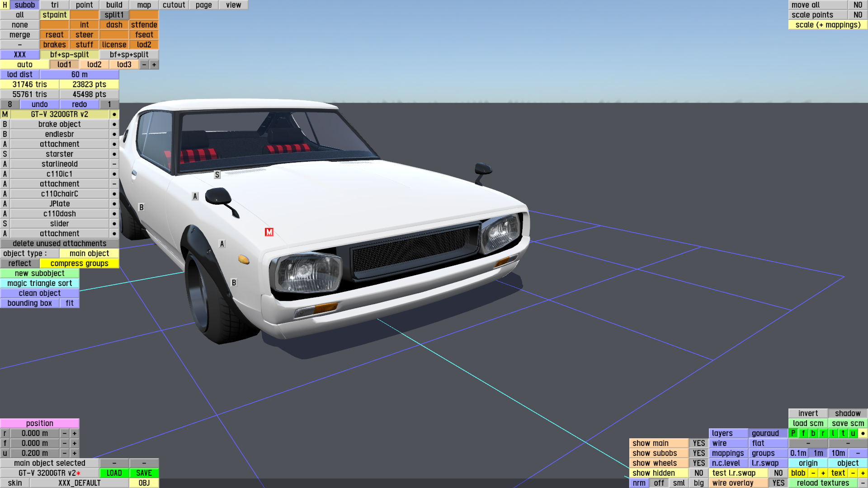Image resolution: width=868 pixels, height=488 pixels.
Task: Select the P view button
Action: 793,433
